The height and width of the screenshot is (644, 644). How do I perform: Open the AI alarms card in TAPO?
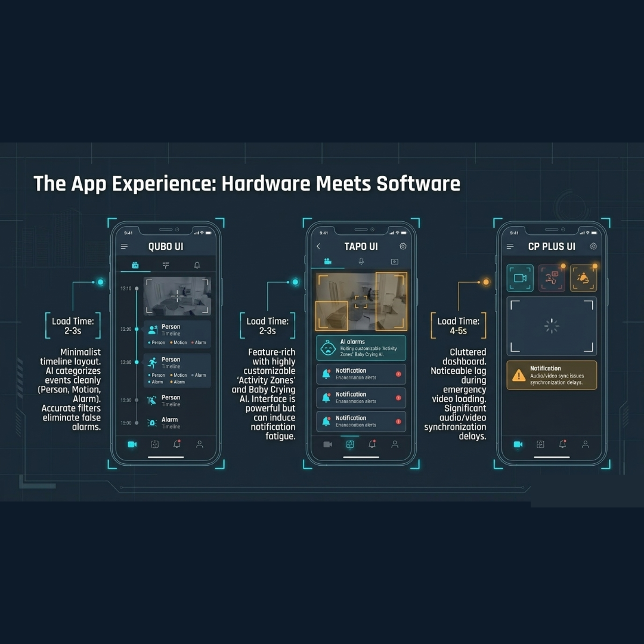coord(361,348)
